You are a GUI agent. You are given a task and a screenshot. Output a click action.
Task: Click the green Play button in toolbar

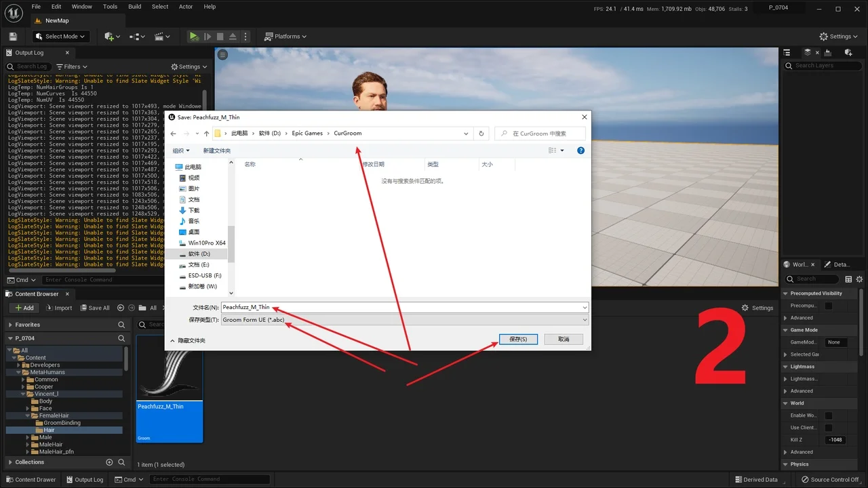(x=194, y=37)
